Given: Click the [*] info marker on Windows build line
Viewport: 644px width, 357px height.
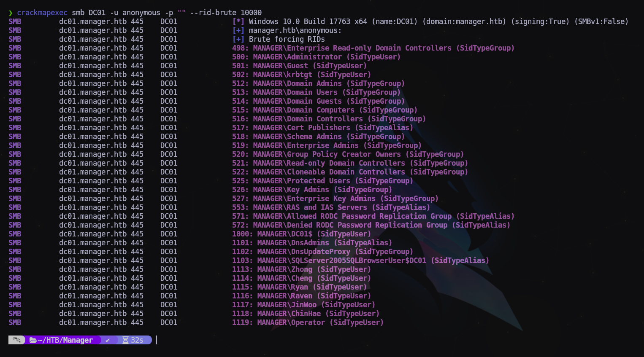Looking at the screenshot, I should (238, 21).
